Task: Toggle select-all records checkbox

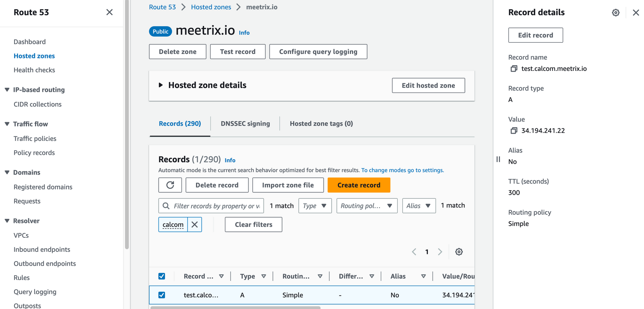Action: coord(162,276)
